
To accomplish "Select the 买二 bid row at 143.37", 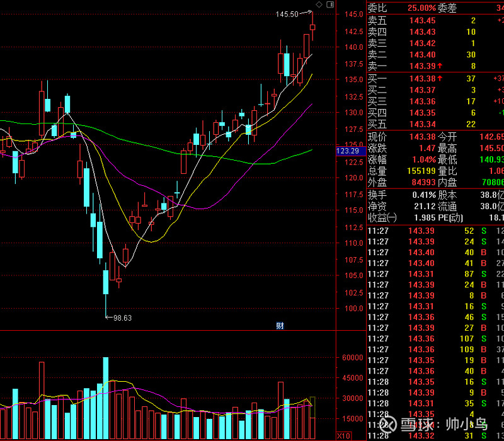I will pos(435,90).
